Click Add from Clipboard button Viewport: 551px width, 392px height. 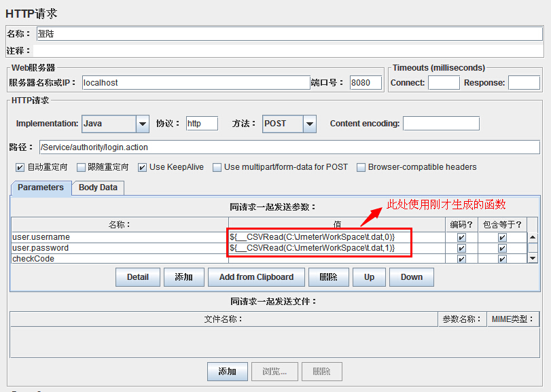coord(256,277)
